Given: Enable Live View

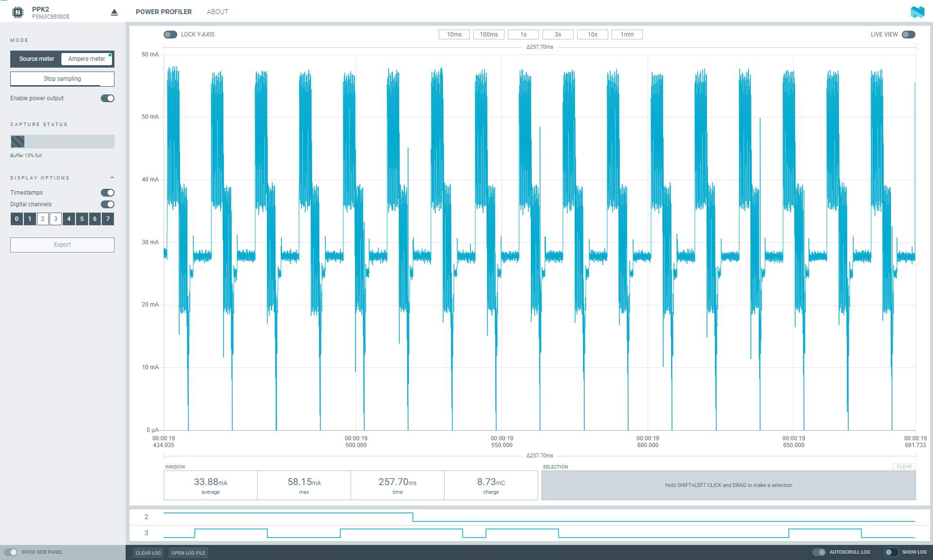Looking at the screenshot, I should pos(909,34).
